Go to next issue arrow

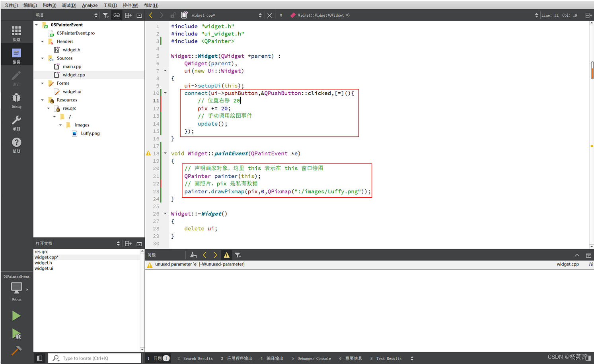point(215,255)
